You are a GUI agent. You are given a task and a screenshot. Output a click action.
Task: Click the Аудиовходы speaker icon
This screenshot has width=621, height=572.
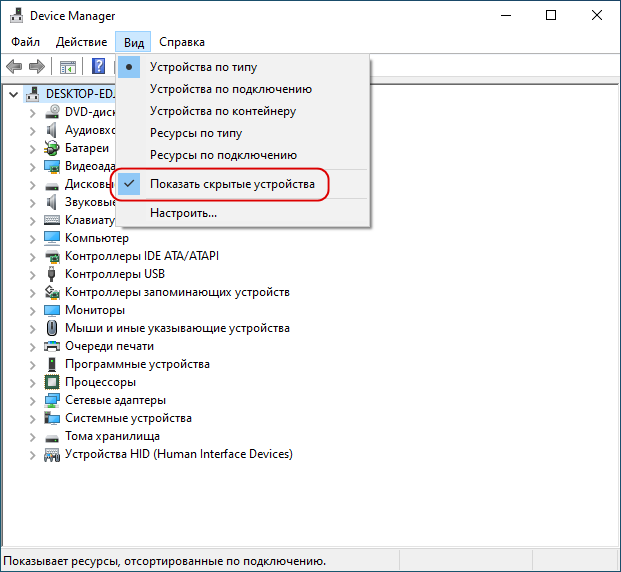click(x=52, y=130)
